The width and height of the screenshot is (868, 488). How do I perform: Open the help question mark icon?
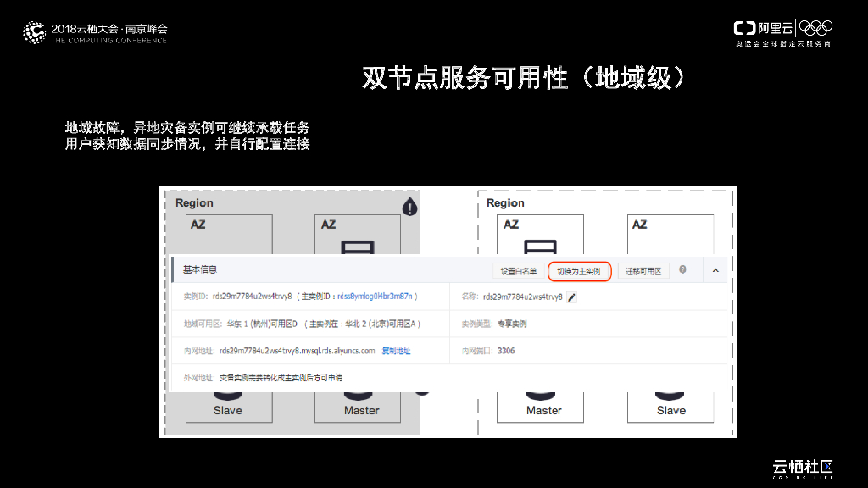pyautogui.click(x=682, y=269)
